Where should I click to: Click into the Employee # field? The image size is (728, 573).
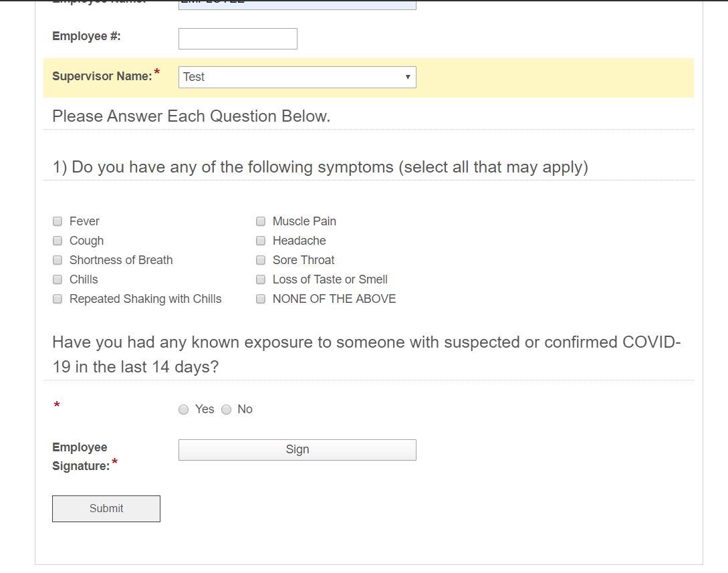click(x=238, y=39)
